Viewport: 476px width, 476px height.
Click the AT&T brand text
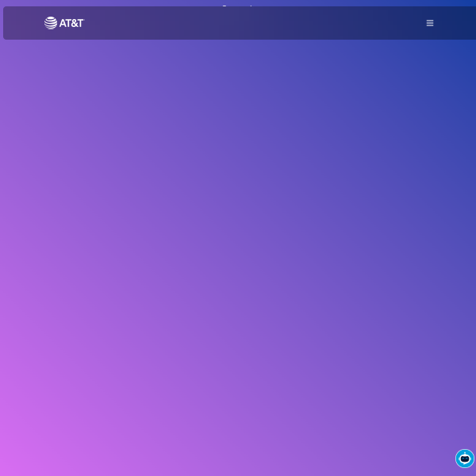(71, 23)
